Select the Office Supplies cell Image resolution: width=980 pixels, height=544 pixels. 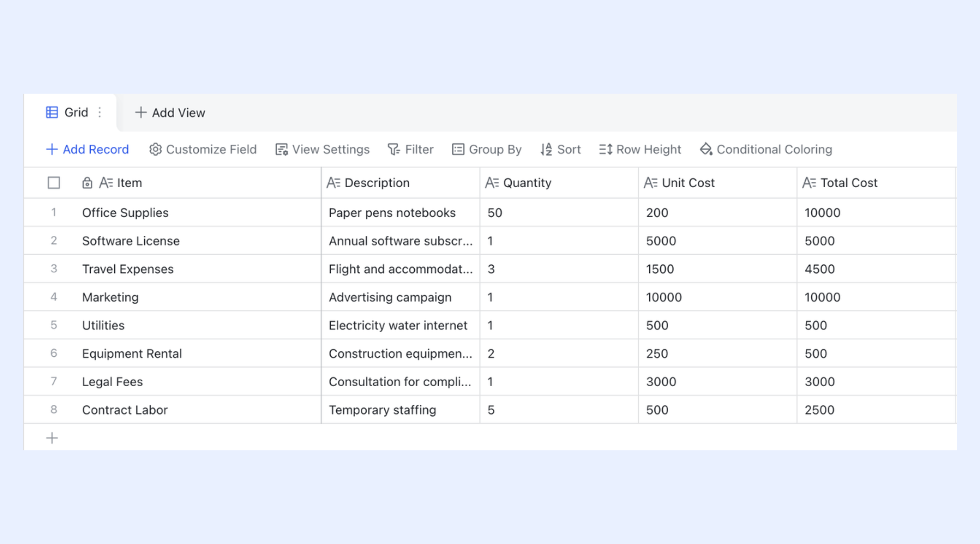pyautogui.click(x=200, y=213)
